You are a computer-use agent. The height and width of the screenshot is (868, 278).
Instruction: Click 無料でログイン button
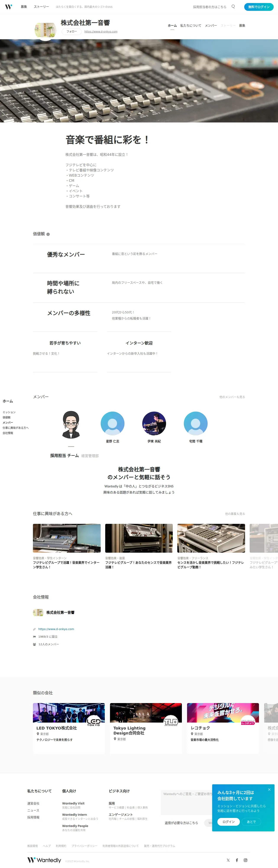click(259, 7)
